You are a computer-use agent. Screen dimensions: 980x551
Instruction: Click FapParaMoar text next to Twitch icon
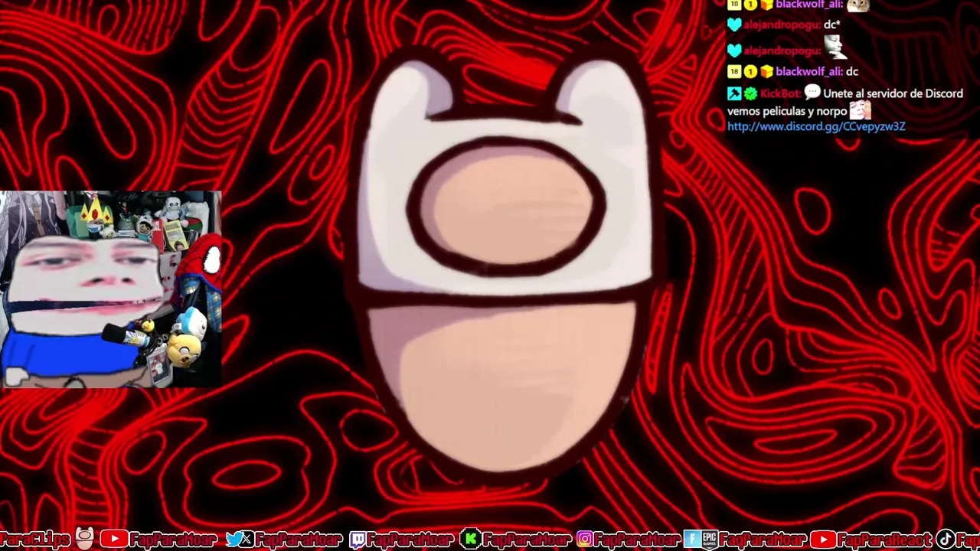click(x=410, y=540)
